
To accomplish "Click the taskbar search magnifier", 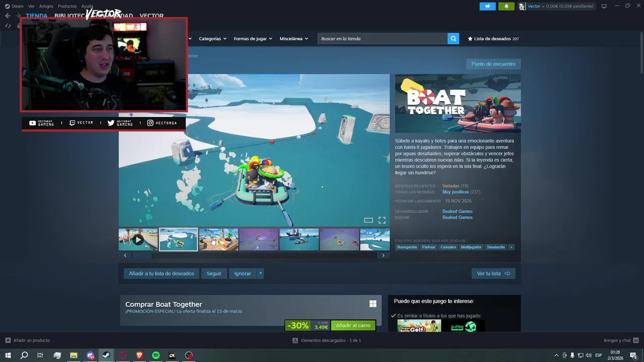I will pos(24,355).
